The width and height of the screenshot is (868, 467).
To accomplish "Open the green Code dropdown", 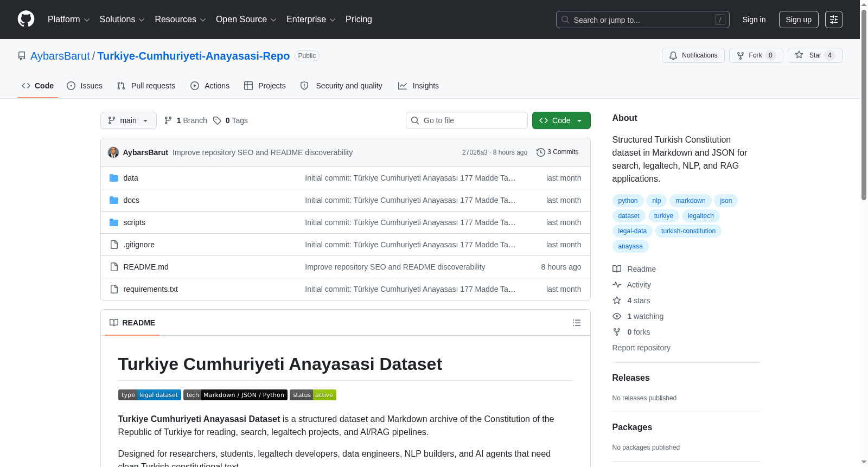I will pos(561,120).
